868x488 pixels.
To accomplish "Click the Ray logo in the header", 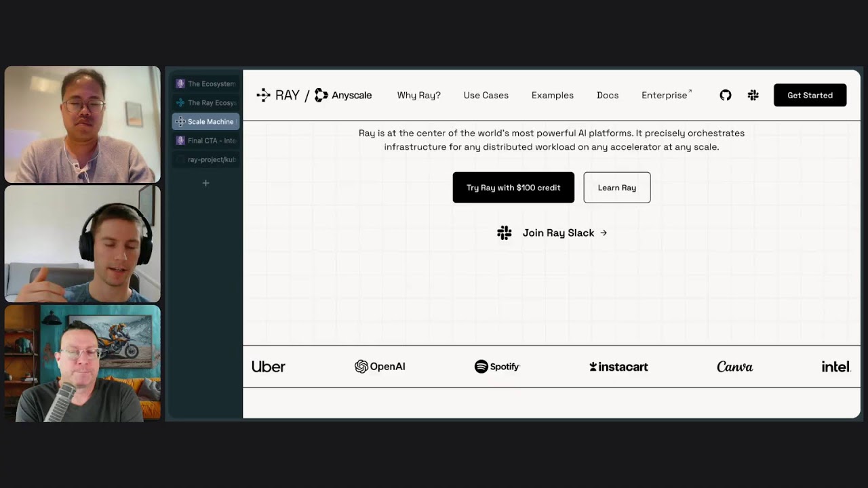I will [x=278, y=96].
